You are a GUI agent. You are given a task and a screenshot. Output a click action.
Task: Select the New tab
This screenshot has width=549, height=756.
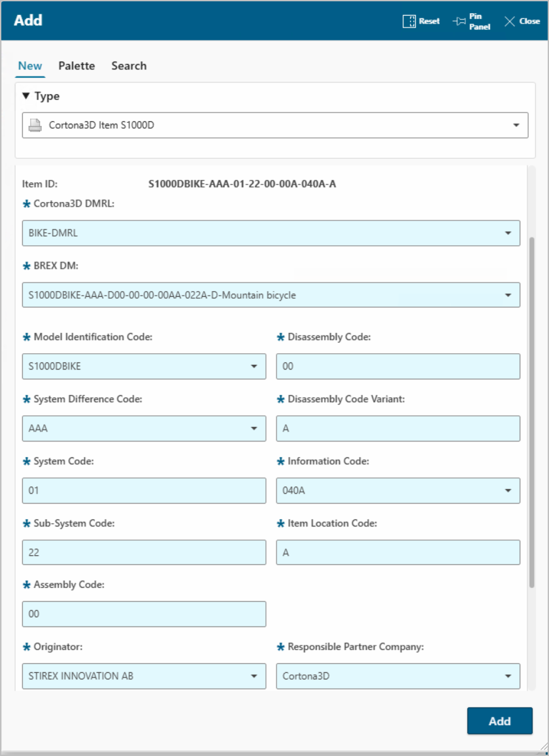click(30, 66)
